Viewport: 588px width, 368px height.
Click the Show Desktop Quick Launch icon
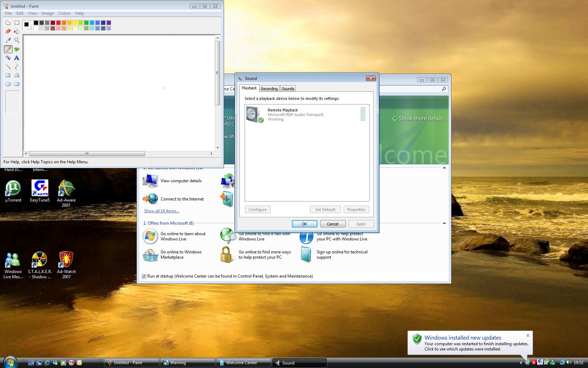point(31,363)
